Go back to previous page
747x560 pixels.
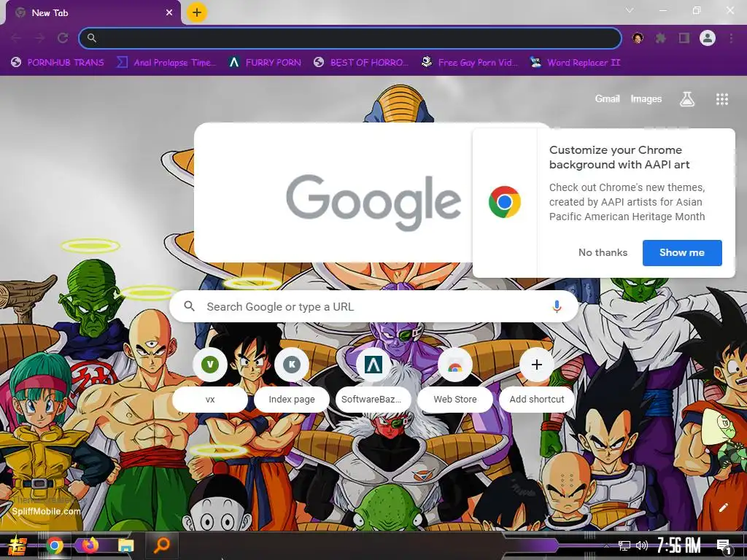coord(16,38)
